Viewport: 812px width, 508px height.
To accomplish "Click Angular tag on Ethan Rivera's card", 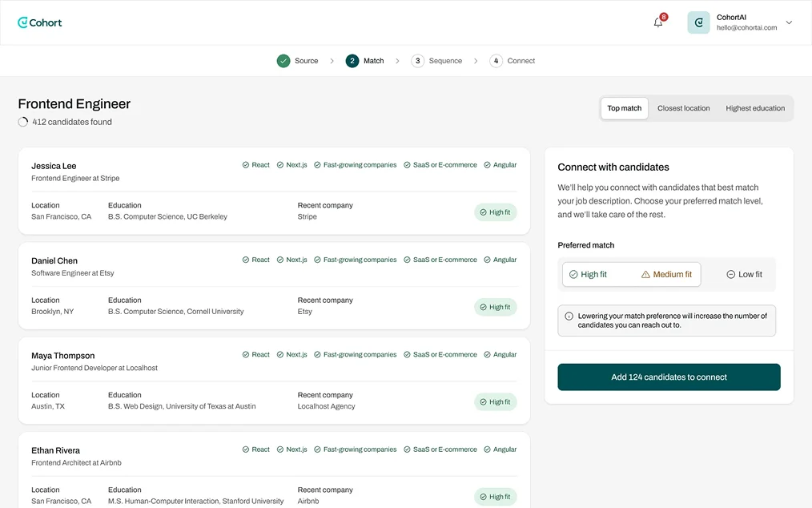I will pos(500,450).
